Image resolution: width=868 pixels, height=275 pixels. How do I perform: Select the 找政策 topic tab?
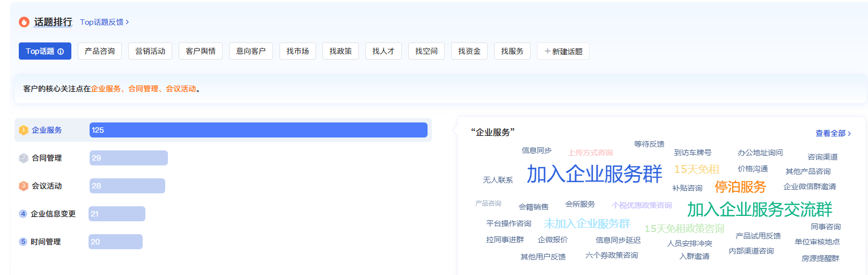(x=341, y=51)
